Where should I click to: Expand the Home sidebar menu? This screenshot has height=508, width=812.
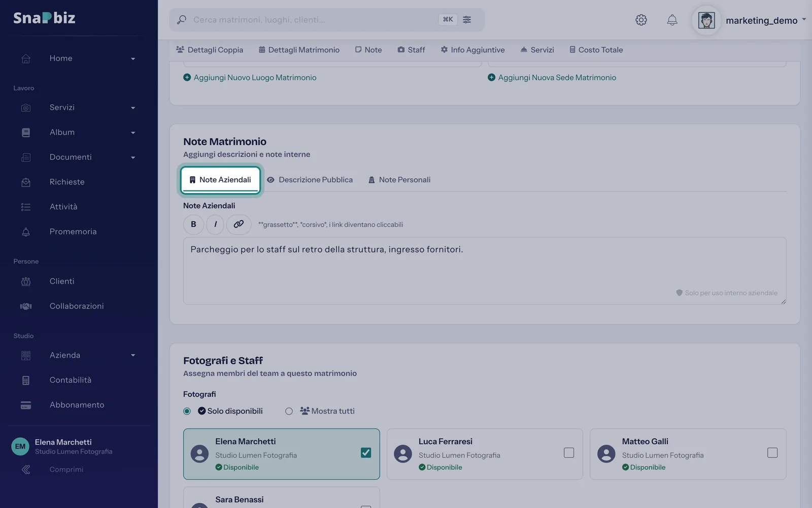point(133,59)
